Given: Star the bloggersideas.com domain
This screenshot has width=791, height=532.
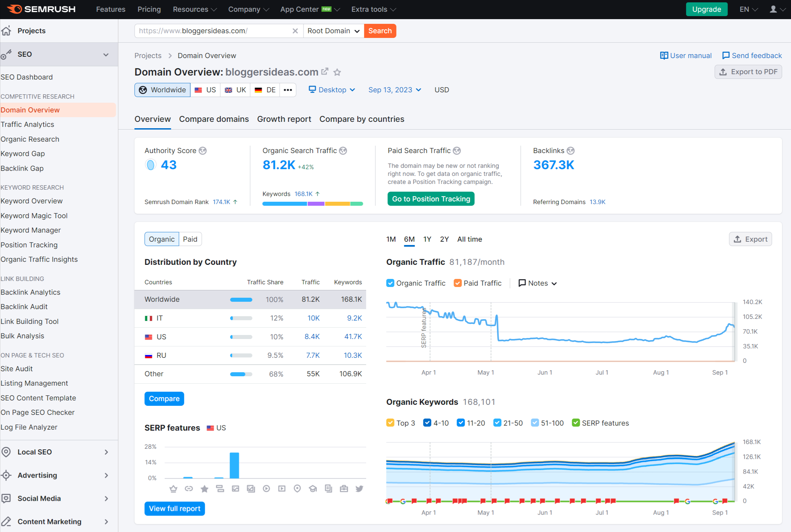Looking at the screenshot, I should click(337, 72).
